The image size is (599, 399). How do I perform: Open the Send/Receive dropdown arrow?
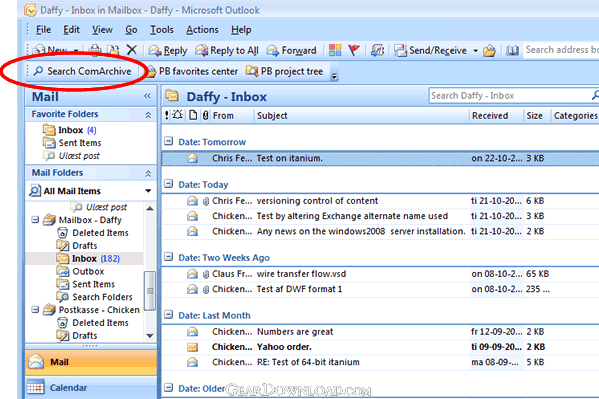coord(475,50)
